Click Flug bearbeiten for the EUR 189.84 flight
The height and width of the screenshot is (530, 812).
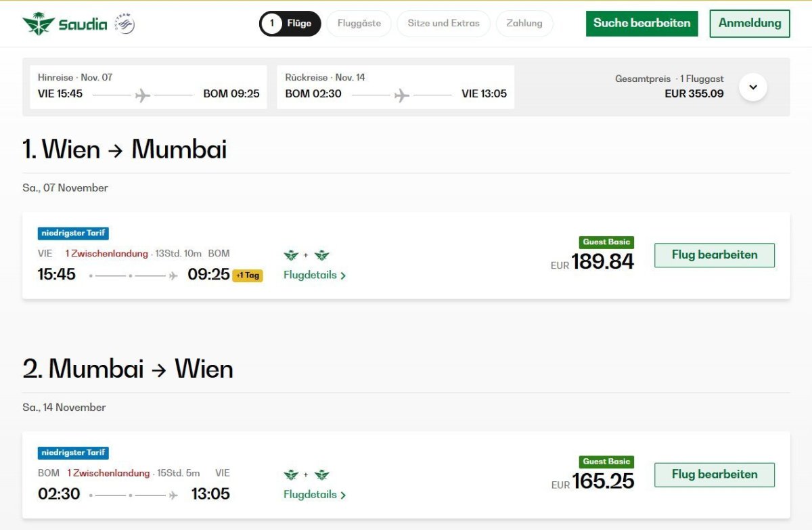(715, 255)
